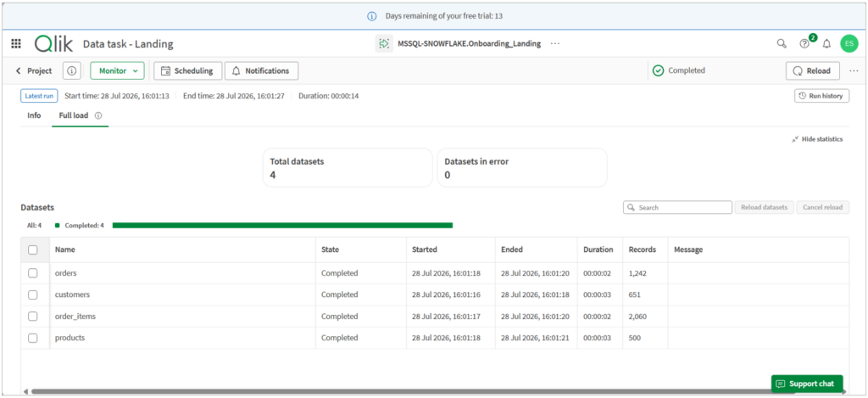Click the order_items dataset name
The width and height of the screenshot is (868, 398).
[75, 317]
